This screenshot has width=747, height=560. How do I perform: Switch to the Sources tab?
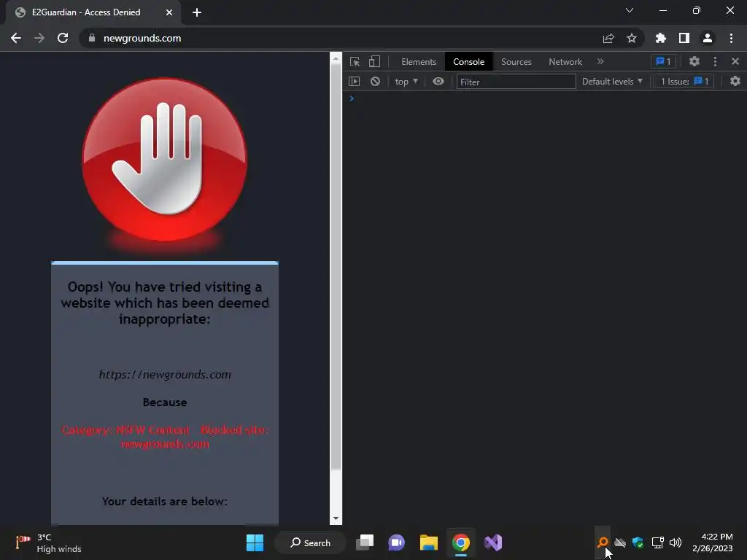click(516, 62)
